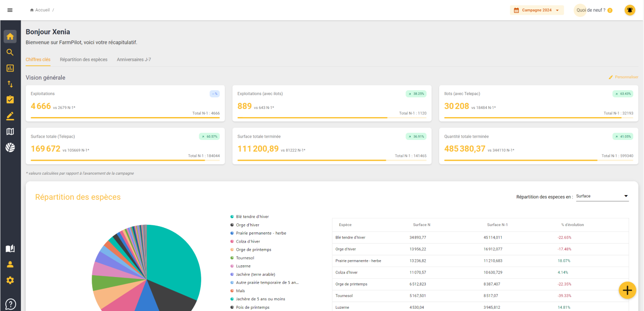Click the up-down arrows transfer icon
Screen dimensions: 644x311
[10, 84]
